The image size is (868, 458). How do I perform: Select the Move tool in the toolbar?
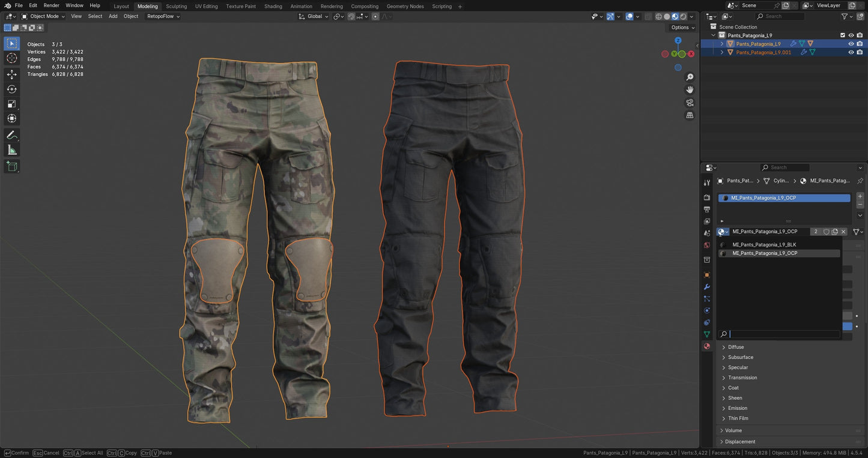click(x=12, y=74)
